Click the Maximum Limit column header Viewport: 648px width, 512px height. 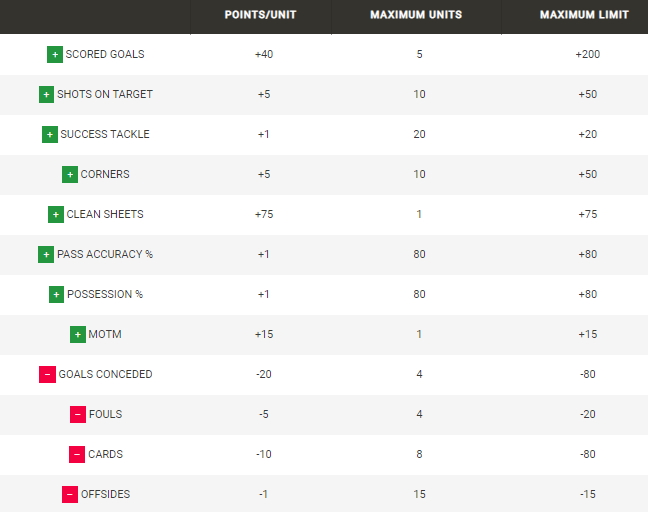coord(584,15)
